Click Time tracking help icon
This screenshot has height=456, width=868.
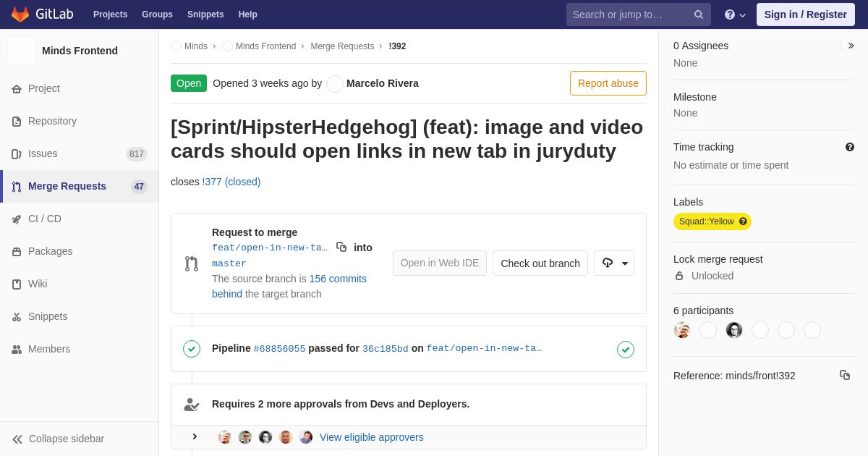[x=850, y=147]
